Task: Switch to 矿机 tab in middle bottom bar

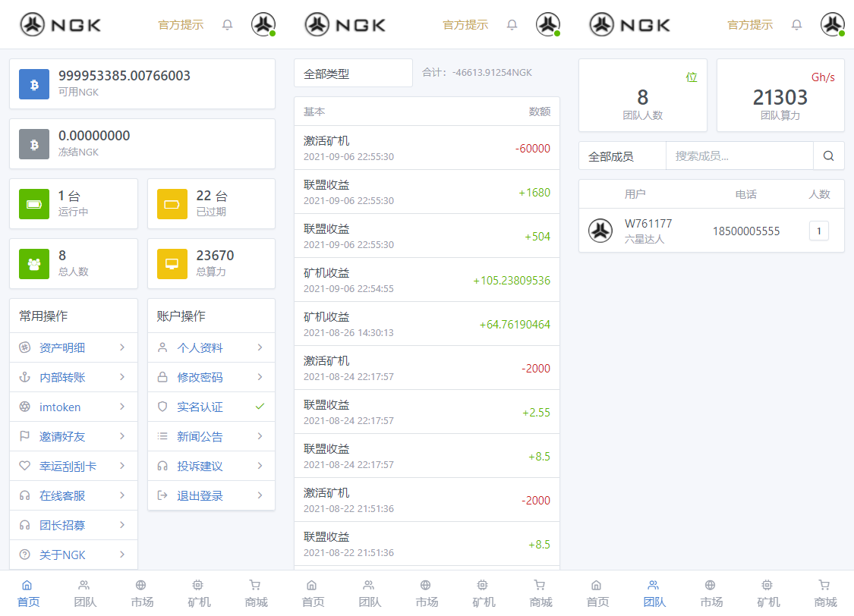Action: click(x=484, y=593)
